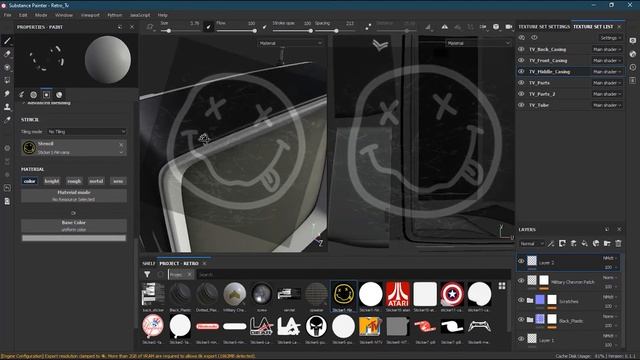Toggle symmetry icon in top toolbar

(x=444, y=27)
